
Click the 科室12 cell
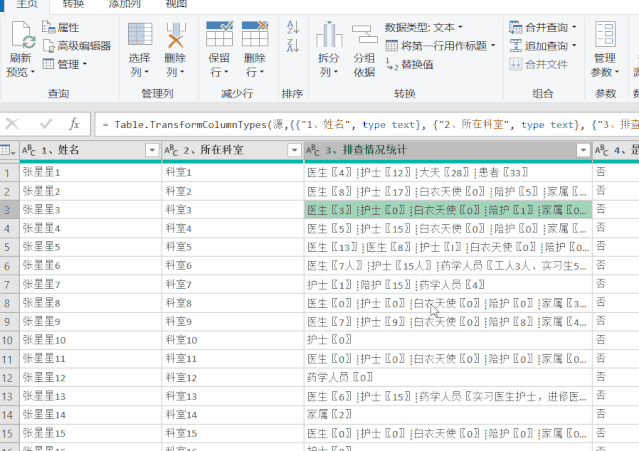click(x=233, y=377)
